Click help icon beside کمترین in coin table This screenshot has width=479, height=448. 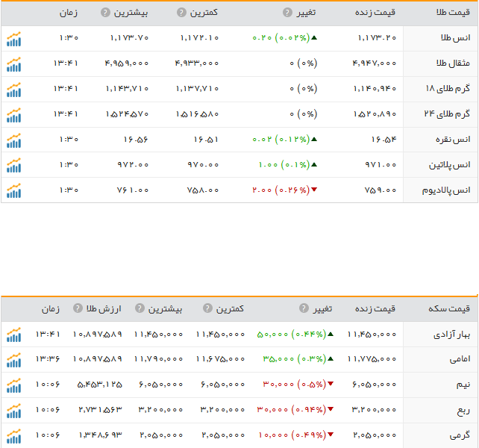point(207,308)
